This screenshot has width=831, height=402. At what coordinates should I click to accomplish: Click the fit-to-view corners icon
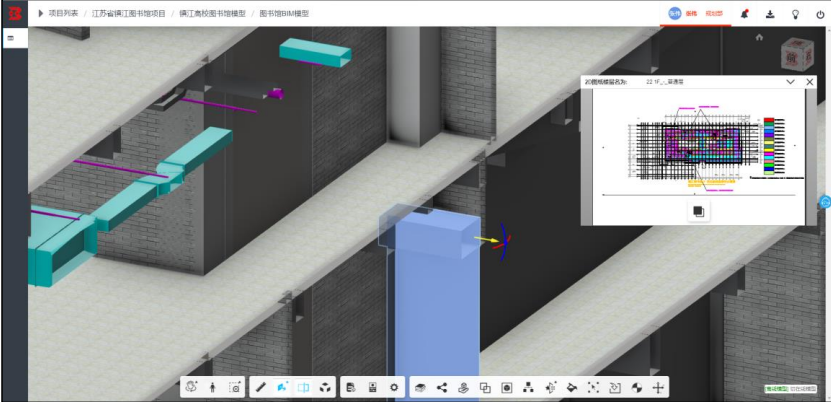pos(593,388)
